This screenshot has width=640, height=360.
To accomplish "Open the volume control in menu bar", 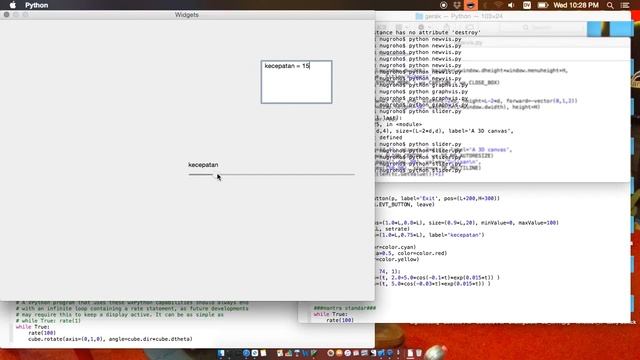I will pyautogui.click(x=511, y=5).
